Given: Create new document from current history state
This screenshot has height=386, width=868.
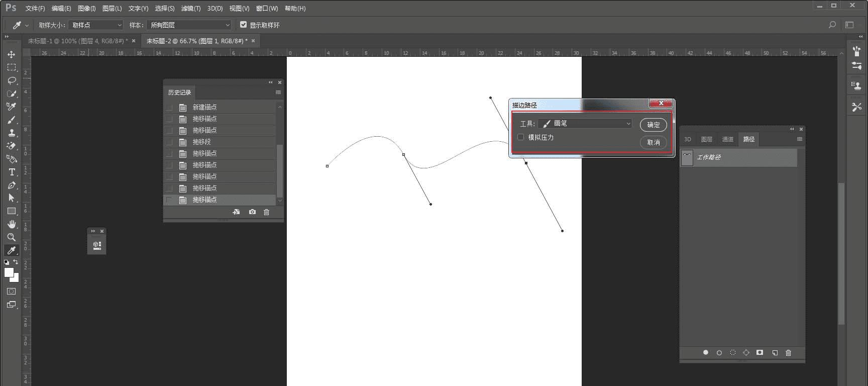Looking at the screenshot, I should [x=237, y=212].
